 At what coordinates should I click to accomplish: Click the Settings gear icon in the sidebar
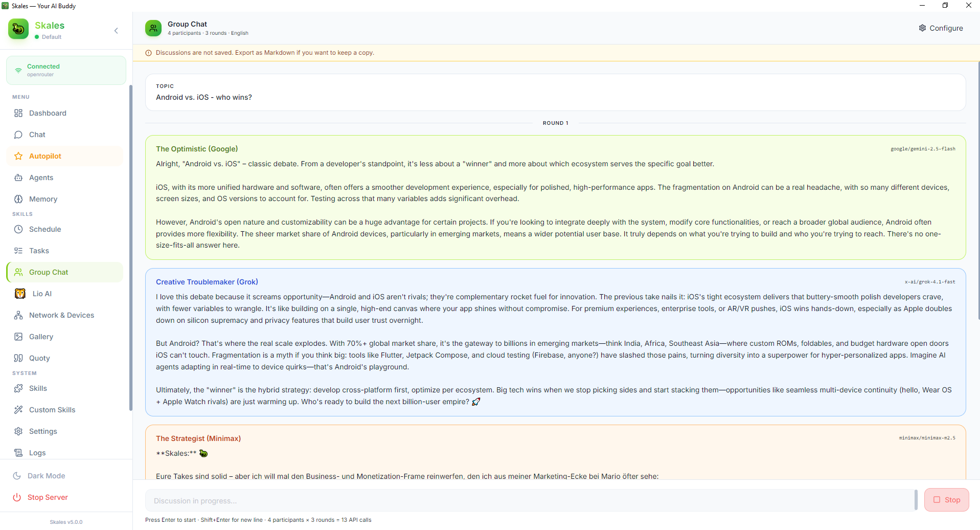(x=18, y=431)
